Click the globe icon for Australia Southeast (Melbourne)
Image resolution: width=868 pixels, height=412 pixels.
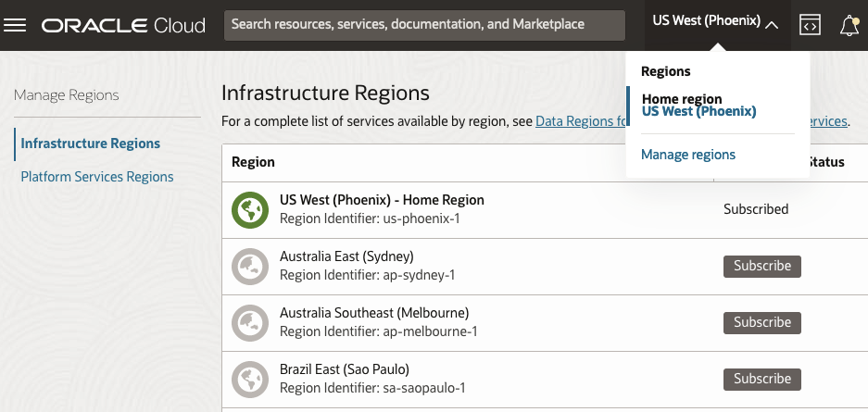(250, 323)
